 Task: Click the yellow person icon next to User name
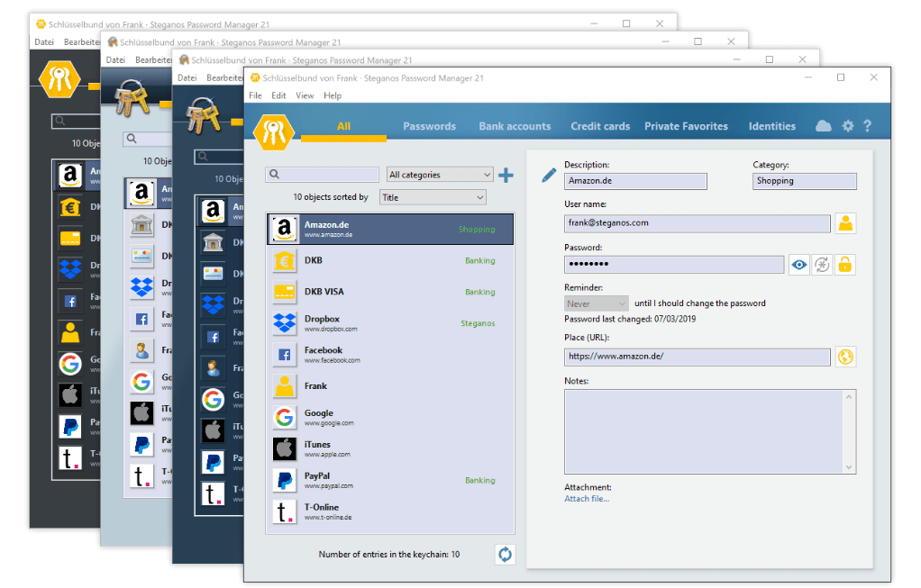(x=845, y=223)
